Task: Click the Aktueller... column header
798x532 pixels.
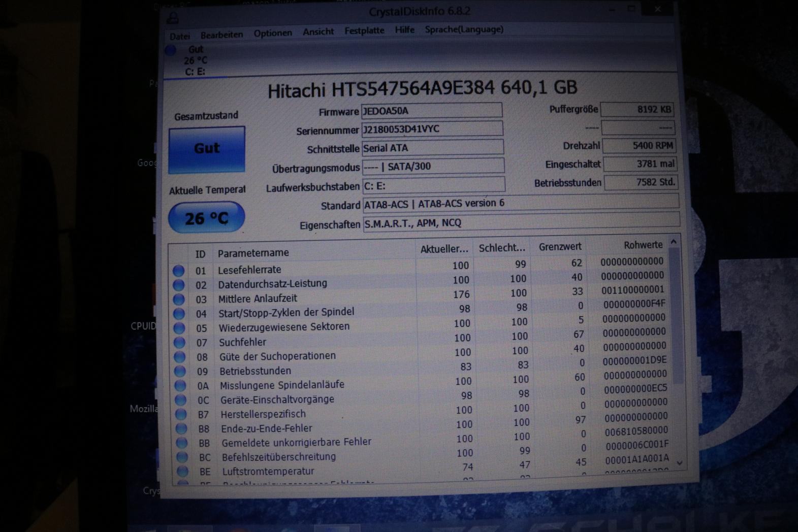Action: click(x=444, y=249)
